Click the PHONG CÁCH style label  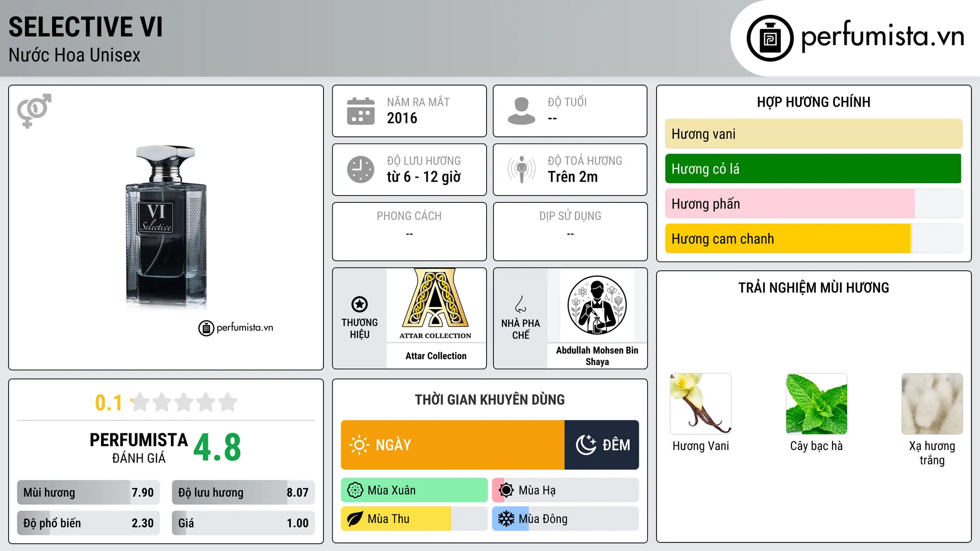[409, 216]
